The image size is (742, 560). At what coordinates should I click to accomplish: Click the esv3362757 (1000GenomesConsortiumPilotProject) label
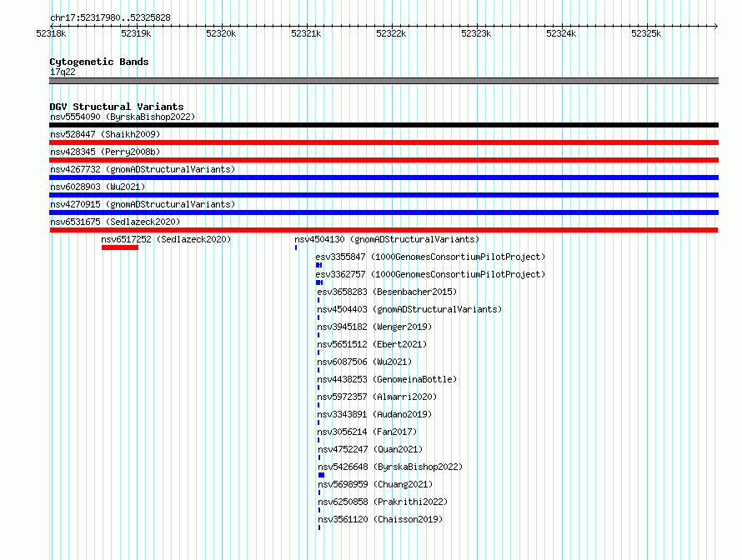click(x=430, y=274)
